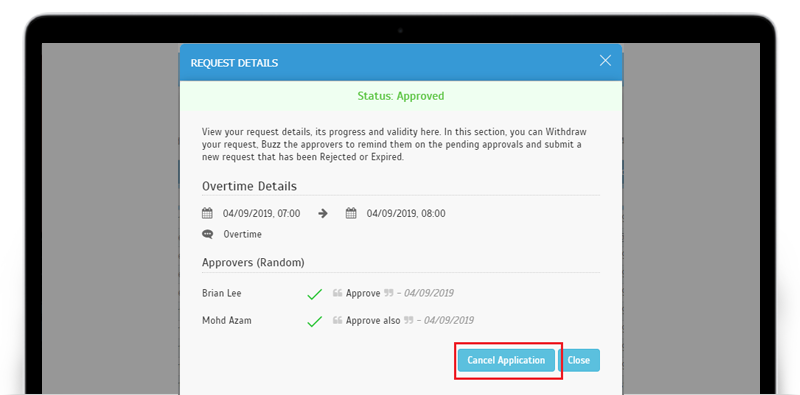Click the arrow icon between the dates

click(x=323, y=213)
